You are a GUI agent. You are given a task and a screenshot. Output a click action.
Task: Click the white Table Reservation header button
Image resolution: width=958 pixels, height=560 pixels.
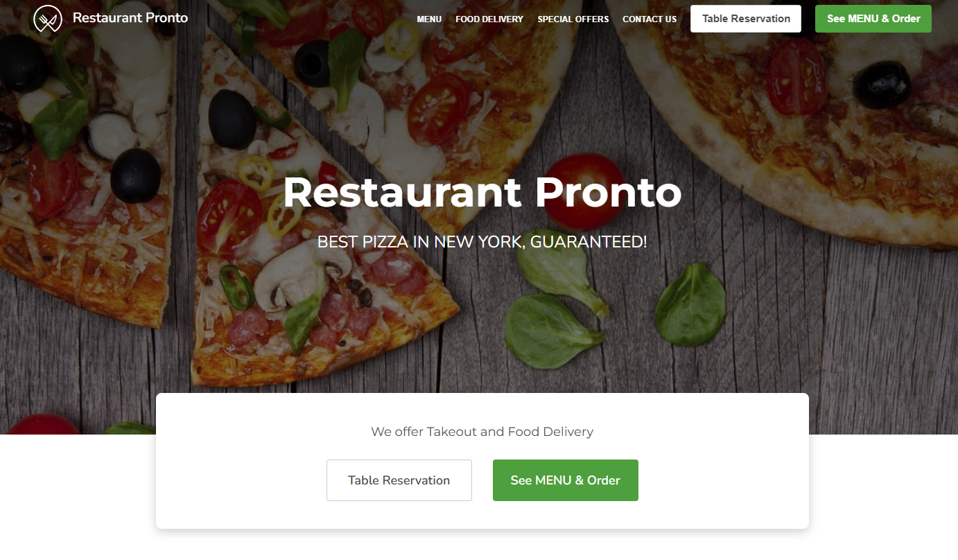click(x=746, y=19)
